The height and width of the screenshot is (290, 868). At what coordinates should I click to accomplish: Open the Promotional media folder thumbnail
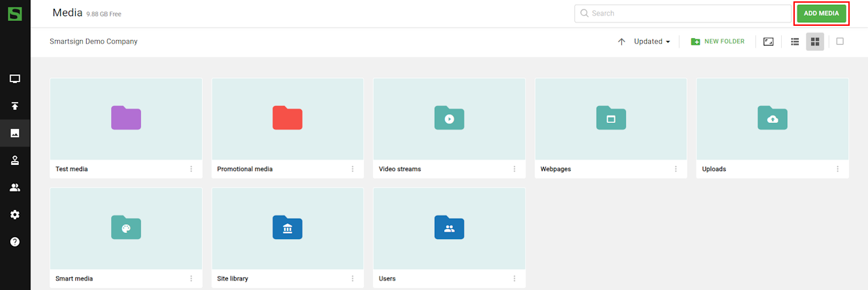click(x=288, y=119)
